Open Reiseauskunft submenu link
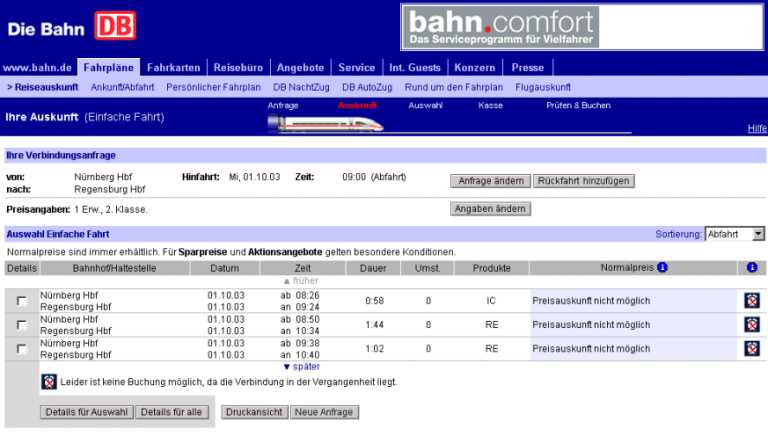Viewport: 768px width, 444px height. pyautogui.click(x=43, y=87)
